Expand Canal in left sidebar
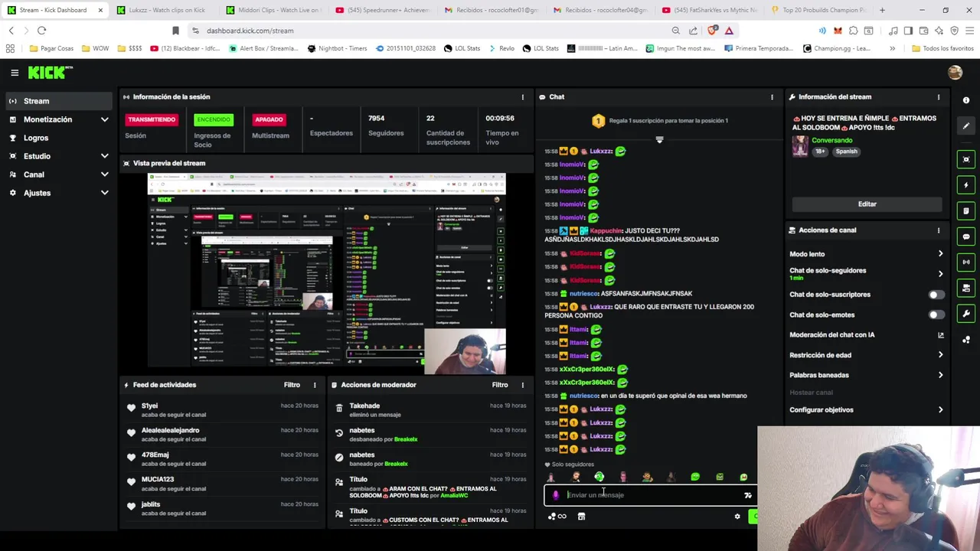980x551 pixels. point(104,174)
